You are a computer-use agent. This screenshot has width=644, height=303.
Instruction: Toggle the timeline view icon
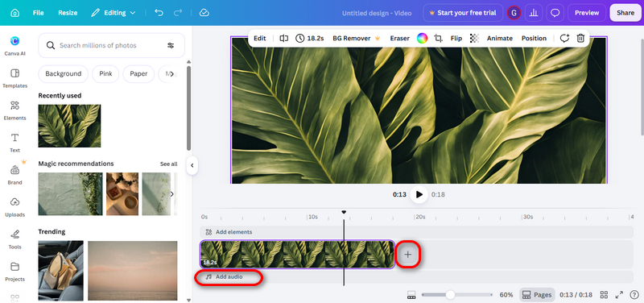(411, 295)
